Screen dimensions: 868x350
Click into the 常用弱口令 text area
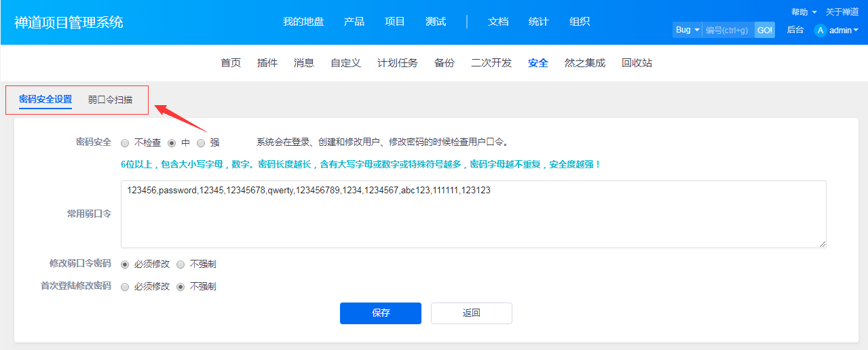coord(474,214)
